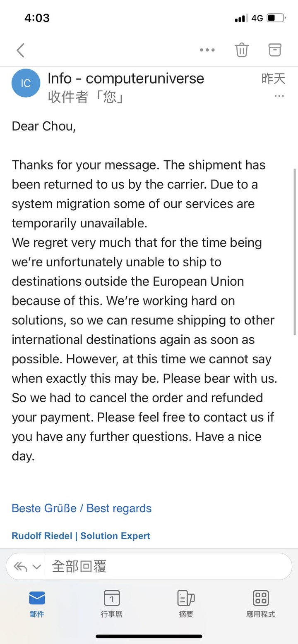Tap the battery indicator in the status bar

point(276,18)
